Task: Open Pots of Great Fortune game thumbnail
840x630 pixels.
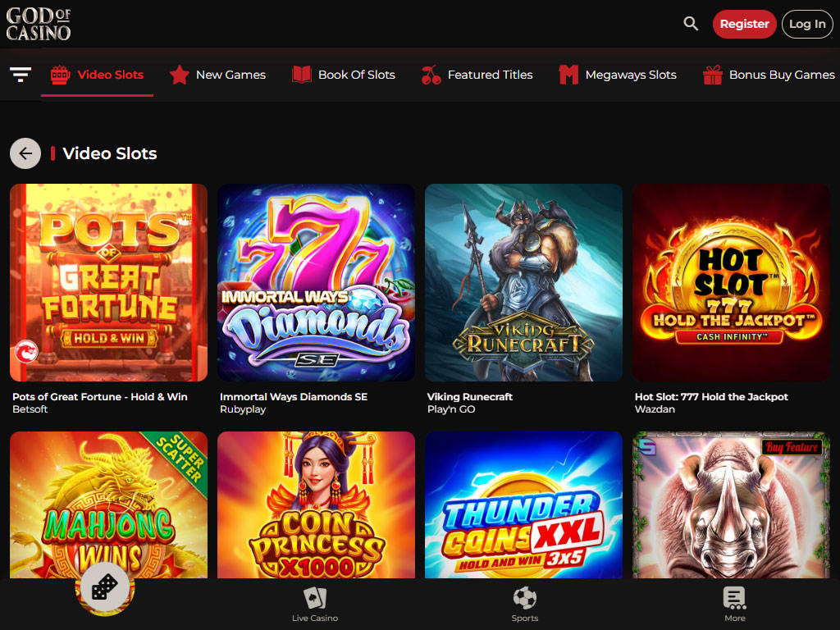Action: 108,282
